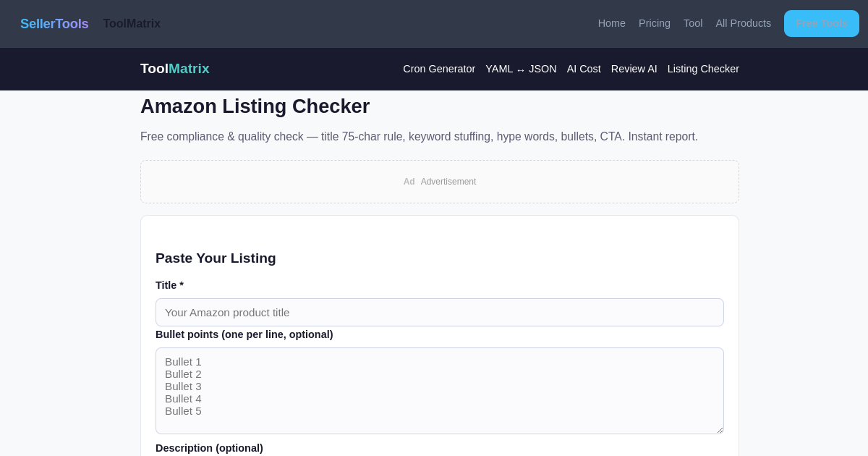This screenshot has width=868, height=456.
Task: Click the Description (optional) label
Action: pos(209,448)
